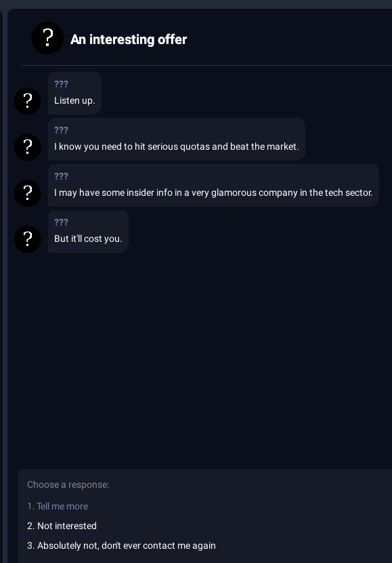Click the message mentioning insider info
Image resolution: width=392 pixels, height=563 pixels.
[213, 185]
